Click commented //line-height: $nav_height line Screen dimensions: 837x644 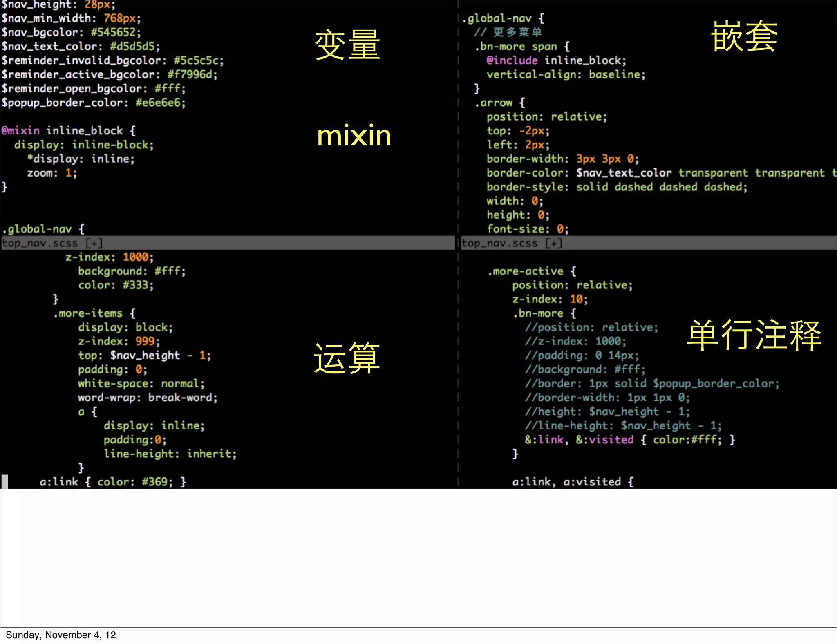pyautogui.click(x=624, y=426)
